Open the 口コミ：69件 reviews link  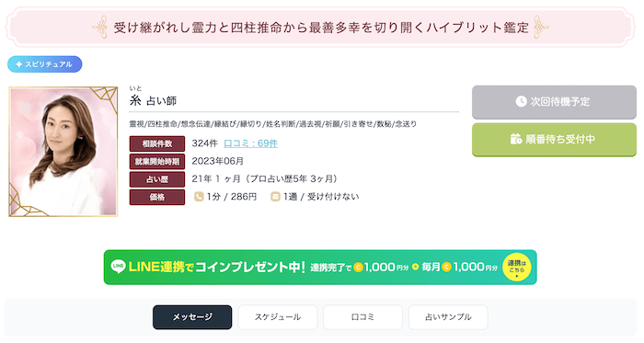pyautogui.click(x=250, y=143)
